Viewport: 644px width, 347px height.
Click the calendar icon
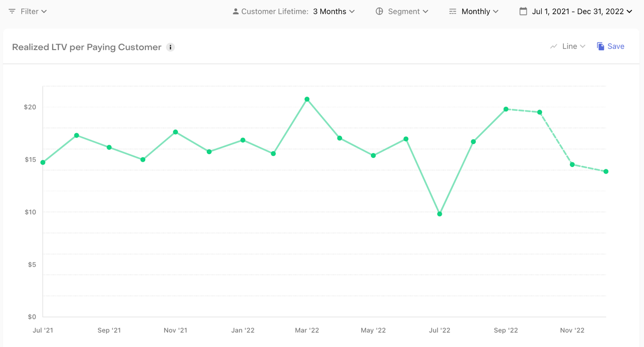click(x=523, y=11)
